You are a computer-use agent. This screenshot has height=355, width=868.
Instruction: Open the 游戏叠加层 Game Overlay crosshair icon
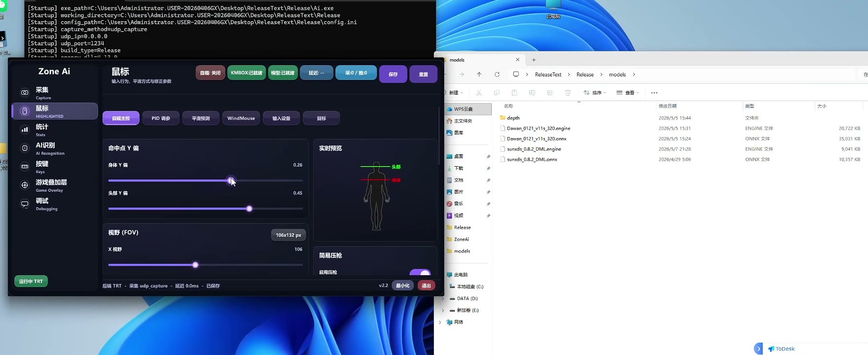(x=25, y=185)
